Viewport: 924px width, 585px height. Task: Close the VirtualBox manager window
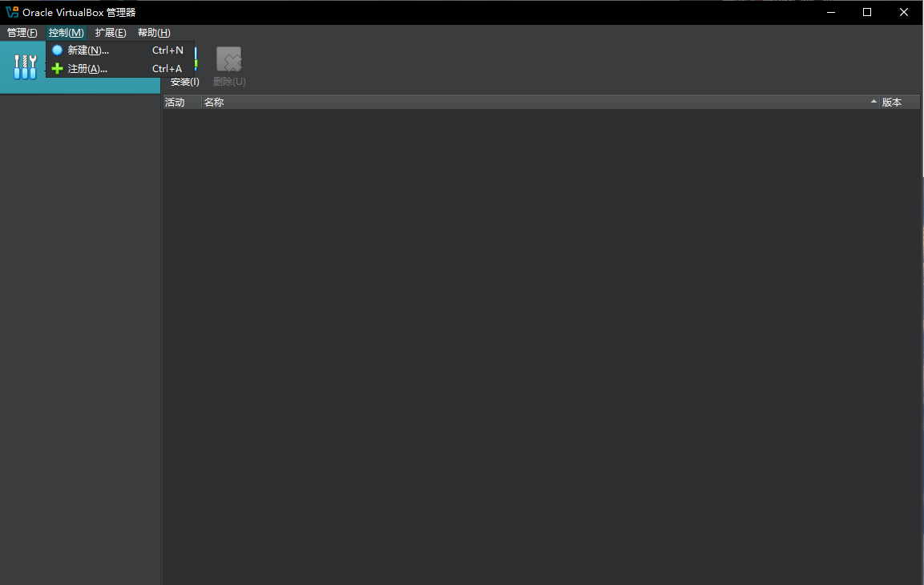click(904, 12)
